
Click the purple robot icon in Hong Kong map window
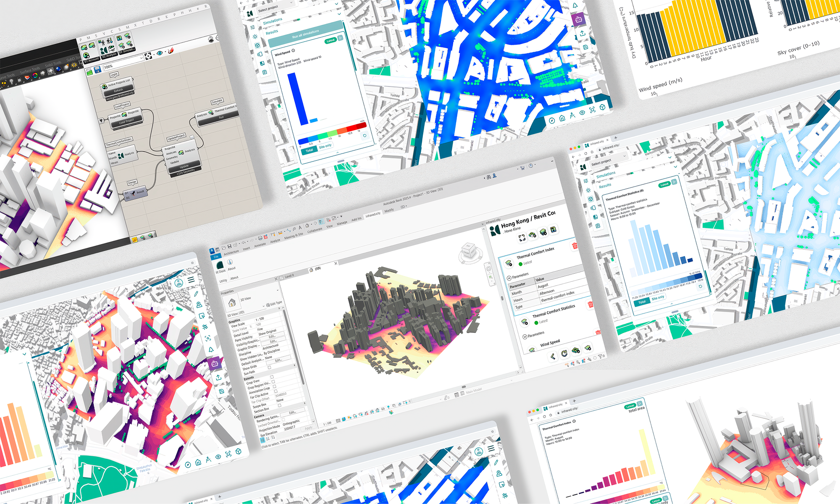[x=215, y=364]
